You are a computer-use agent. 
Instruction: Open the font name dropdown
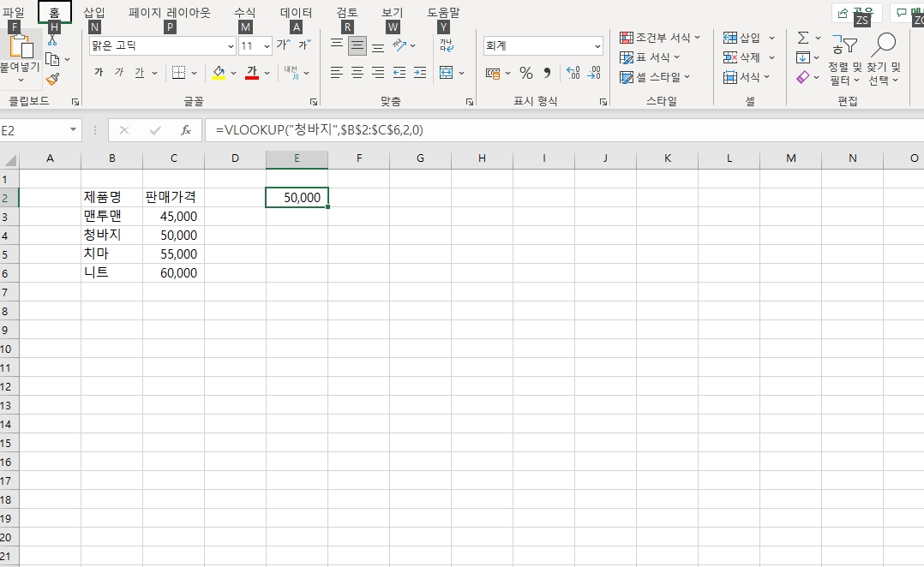tap(231, 46)
